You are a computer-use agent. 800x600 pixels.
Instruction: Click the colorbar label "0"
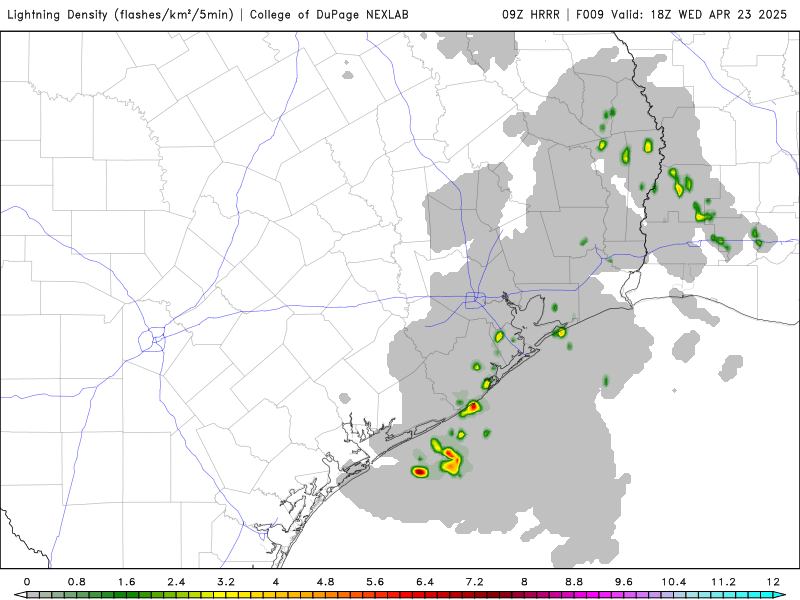click(27, 582)
